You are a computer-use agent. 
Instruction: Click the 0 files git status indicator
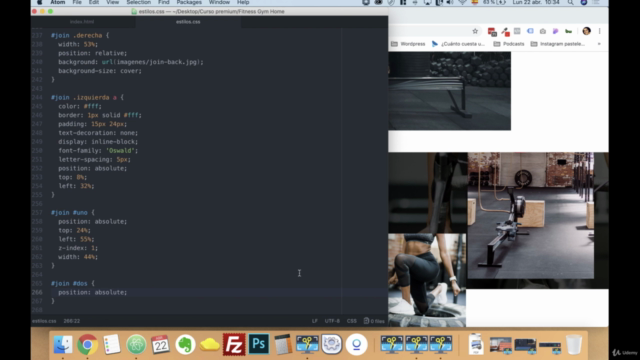(x=374, y=321)
